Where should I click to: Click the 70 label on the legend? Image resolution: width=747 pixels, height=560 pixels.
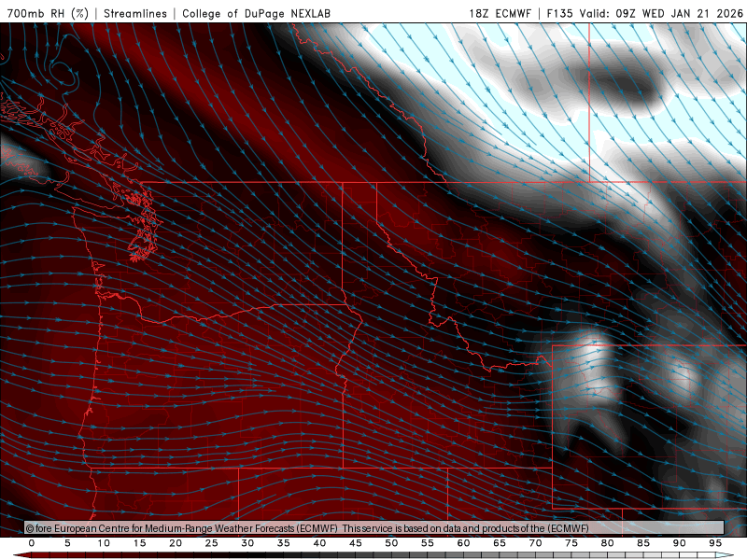point(535,543)
